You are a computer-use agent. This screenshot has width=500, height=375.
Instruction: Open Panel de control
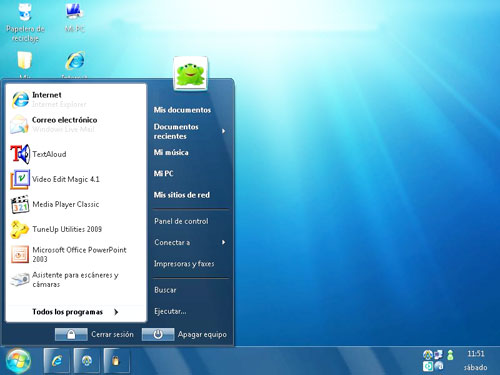[x=181, y=221]
